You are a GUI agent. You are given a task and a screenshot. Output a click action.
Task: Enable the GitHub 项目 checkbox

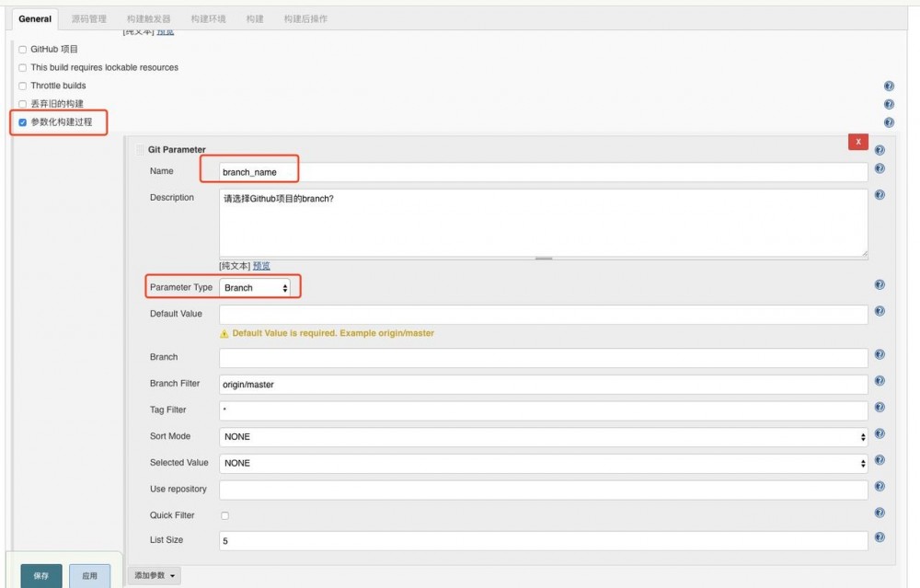tap(22, 50)
